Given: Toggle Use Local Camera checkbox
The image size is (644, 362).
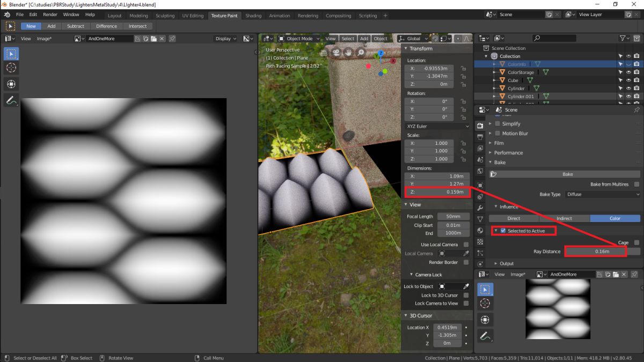Looking at the screenshot, I should click(466, 245).
